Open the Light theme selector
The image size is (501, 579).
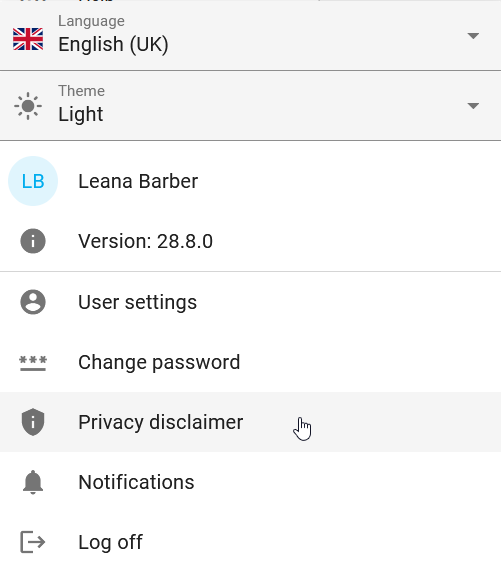[x=250, y=106]
